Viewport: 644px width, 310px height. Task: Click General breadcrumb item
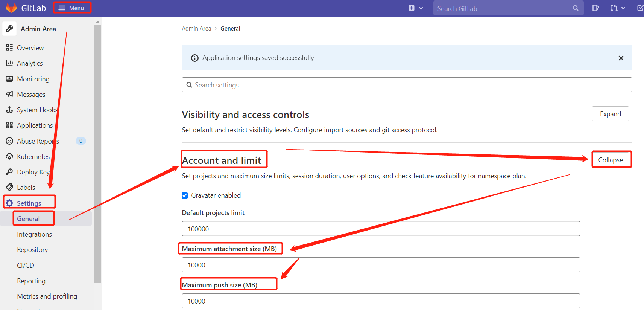230,29
